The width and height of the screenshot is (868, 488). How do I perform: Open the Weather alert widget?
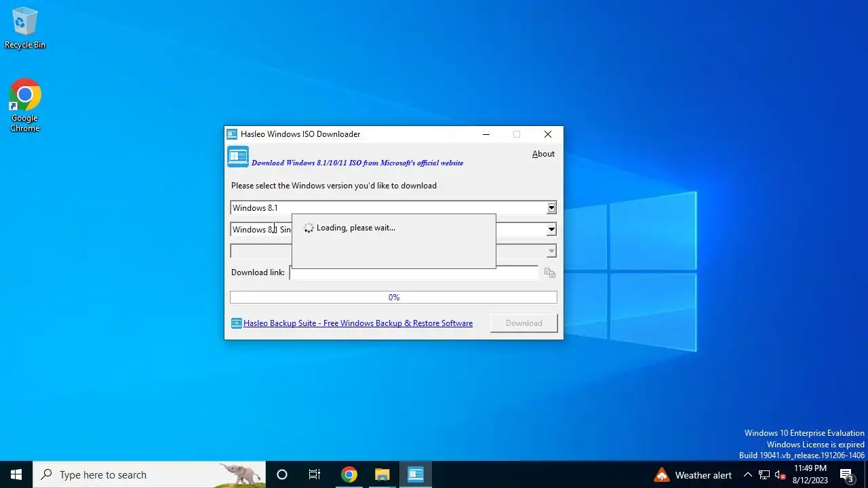tap(693, 475)
